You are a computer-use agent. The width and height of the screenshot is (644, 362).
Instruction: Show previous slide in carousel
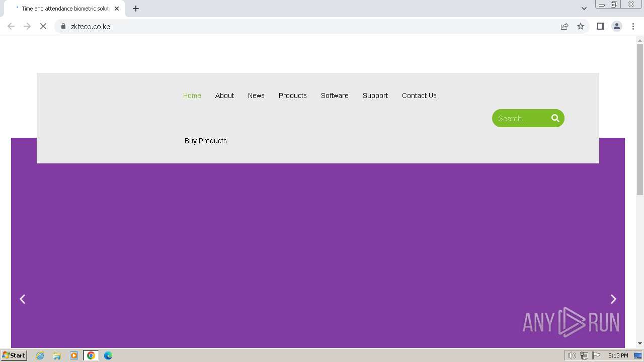[22, 299]
